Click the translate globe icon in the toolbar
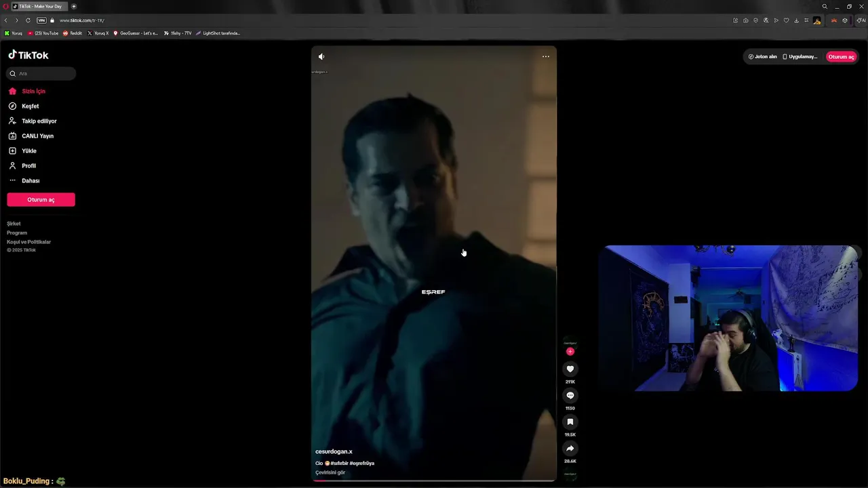Image resolution: width=868 pixels, height=488 pixels. (766, 20)
